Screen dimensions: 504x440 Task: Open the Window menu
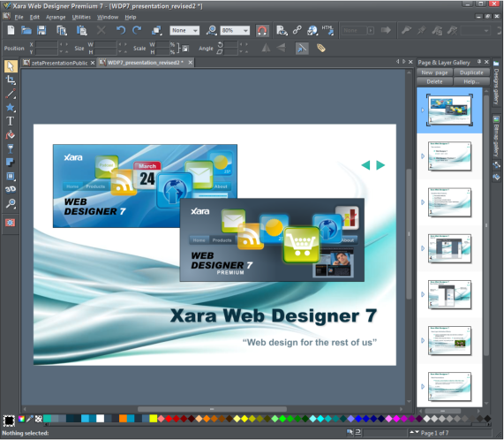pyautogui.click(x=108, y=17)
